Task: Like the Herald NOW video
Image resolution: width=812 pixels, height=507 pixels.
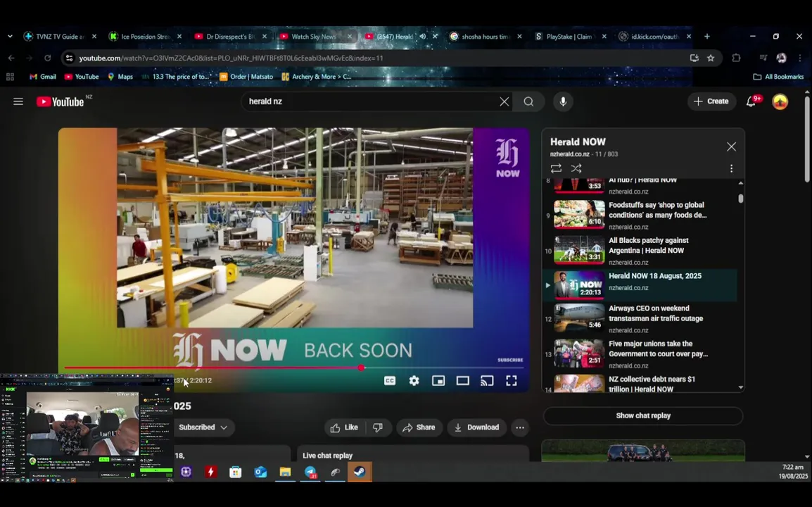Action: pos(344,427)
